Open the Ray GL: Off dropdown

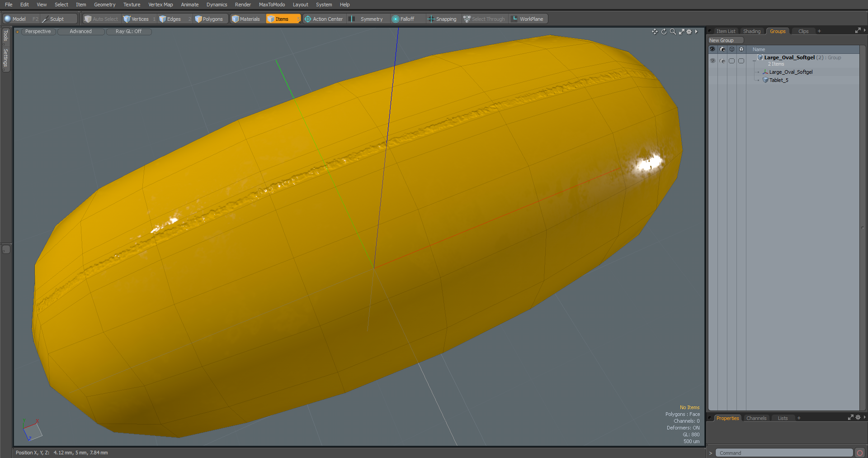pyautogui.click(x=129, y=32)
